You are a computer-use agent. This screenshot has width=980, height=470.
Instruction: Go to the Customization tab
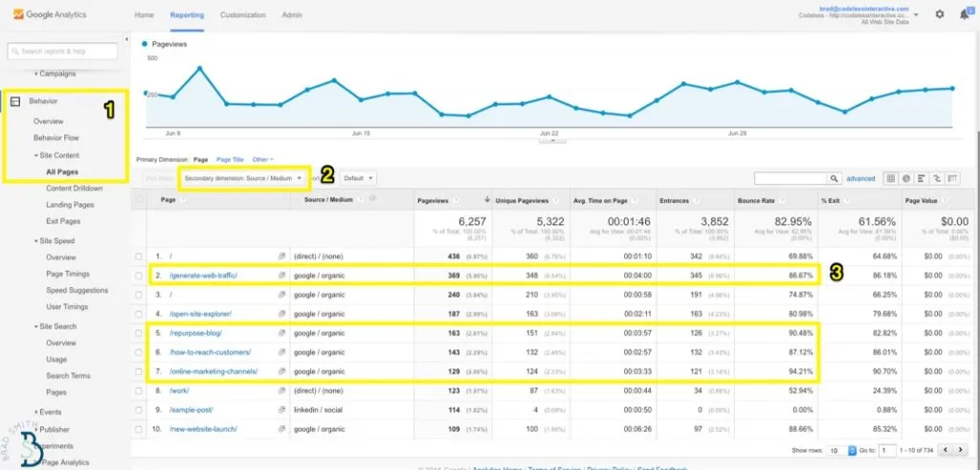coord(243,15)
